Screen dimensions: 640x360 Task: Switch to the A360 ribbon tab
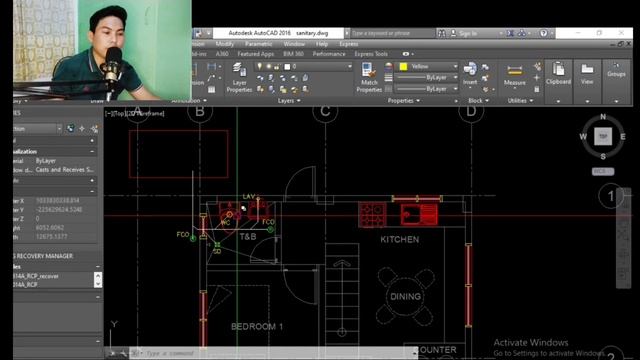(x=222, y=54)
